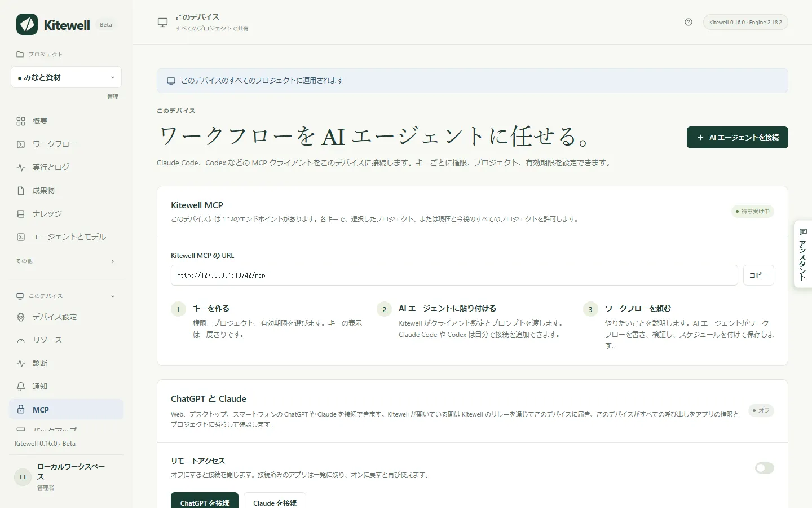
Task: Copy the Kitewell MCP URL
Action: (x=758, y=275)
